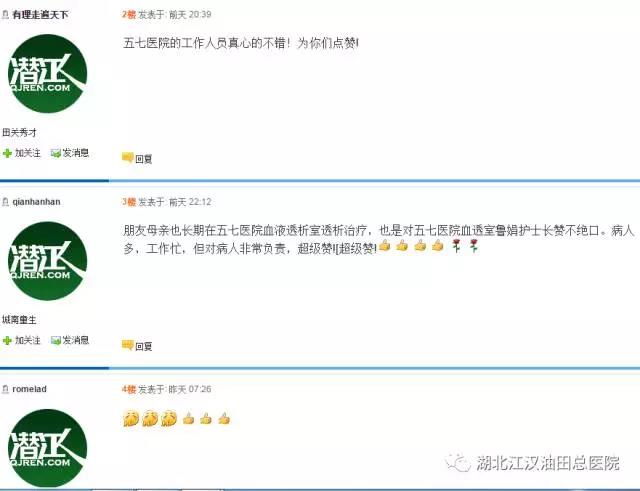The width and height of the screenshot is (640, 491).
Task: Click the yellow reply bubble icon on floor 2
Action: (x=127, y=158)
